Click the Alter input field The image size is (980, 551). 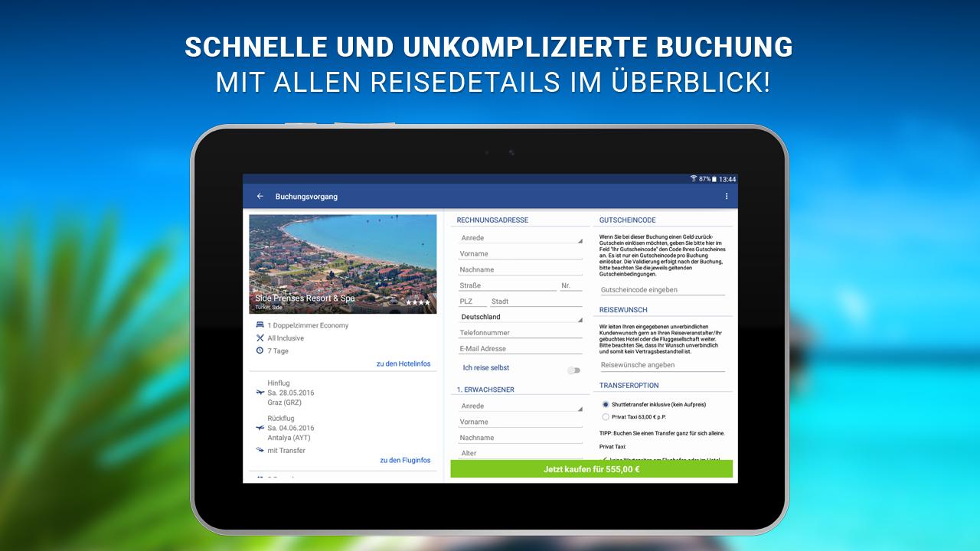(521, 453)
